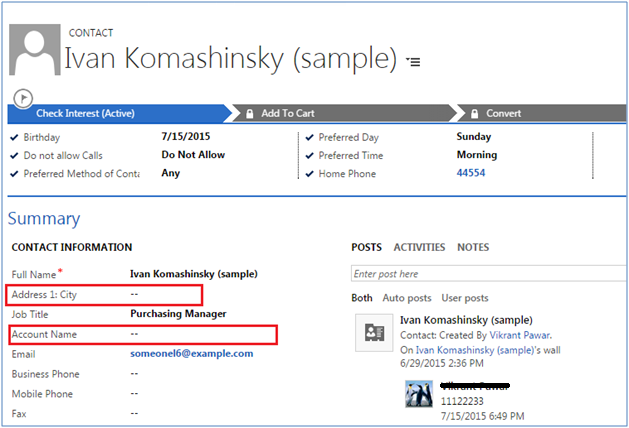Viewport: 629px width, 428px height.
Task: Open Ivan Komashinsky (sample) post title
Action: point(466,320)
